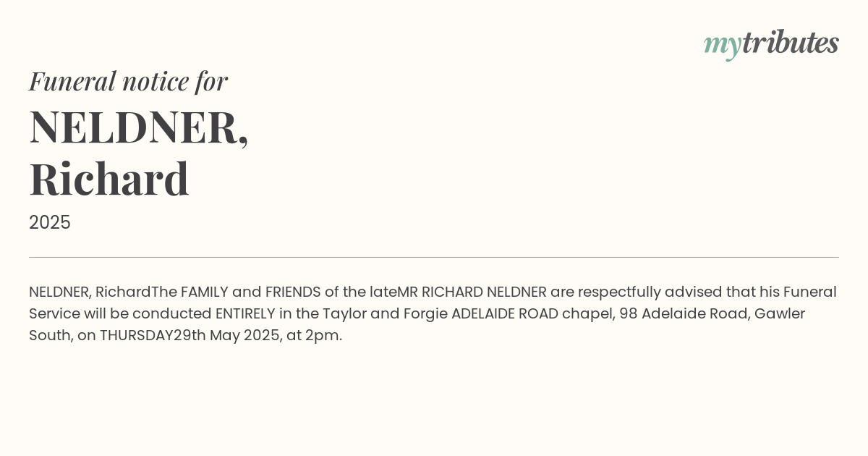Screen dimensions: 868x456
Task: Click the green "my" part of the logo
Action: (722, 46)
